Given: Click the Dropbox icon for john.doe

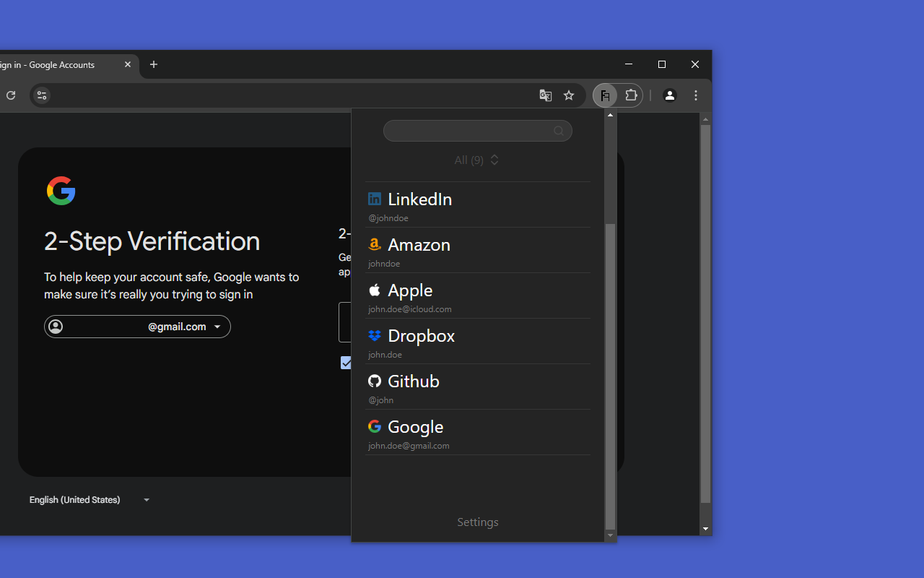Looking at the screenshot, I should point(375,335).
